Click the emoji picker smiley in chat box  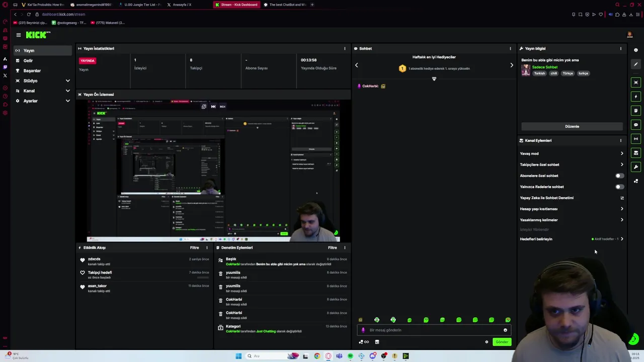coord(505,330)
